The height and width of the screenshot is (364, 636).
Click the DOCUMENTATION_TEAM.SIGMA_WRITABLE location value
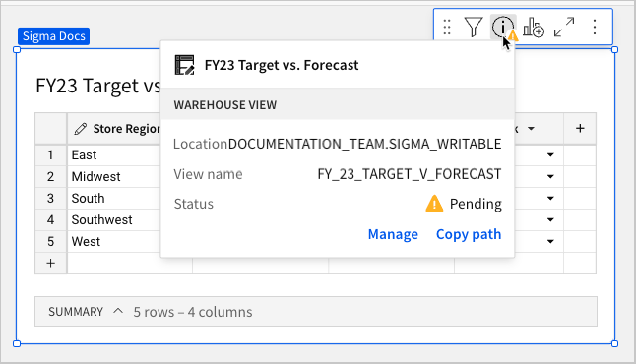(x=364, y=144)
